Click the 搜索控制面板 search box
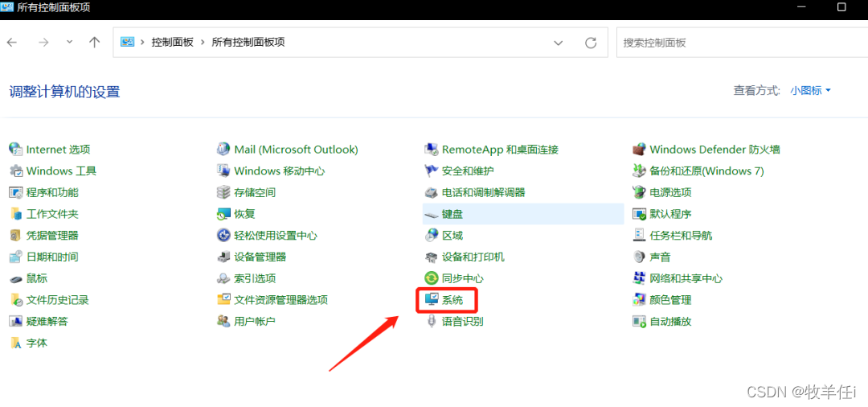 pos(743,43)
